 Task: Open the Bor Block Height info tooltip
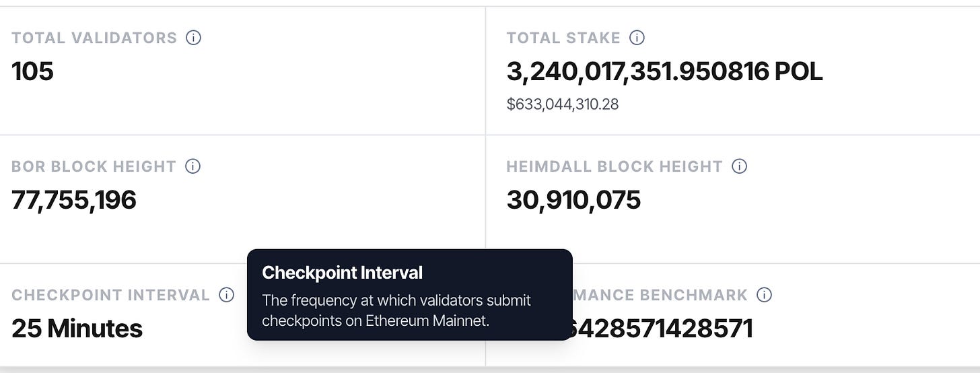193,166
